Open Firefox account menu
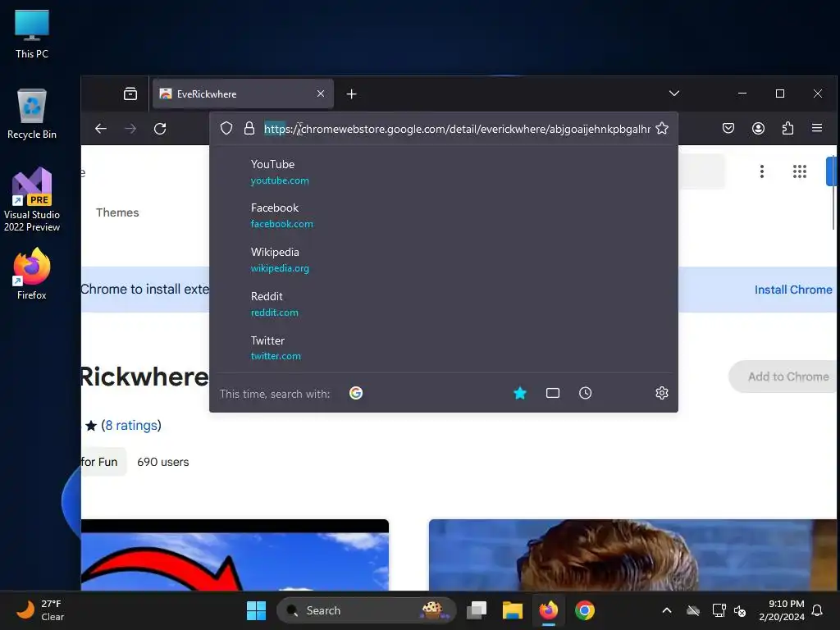Viewport: 840px width, 630px height. [x=758, y=128]
